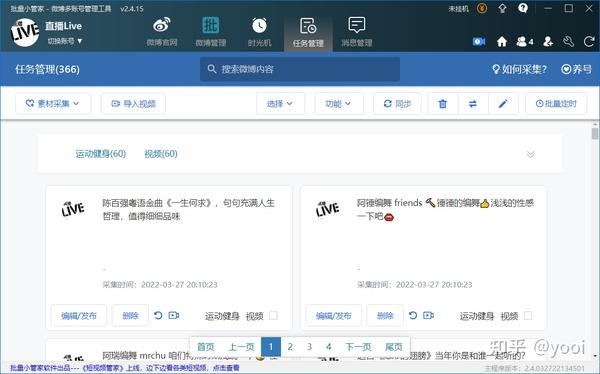Select the 任务管理 tab
This screenshot has width=600, height=374.
pos(308,33)
